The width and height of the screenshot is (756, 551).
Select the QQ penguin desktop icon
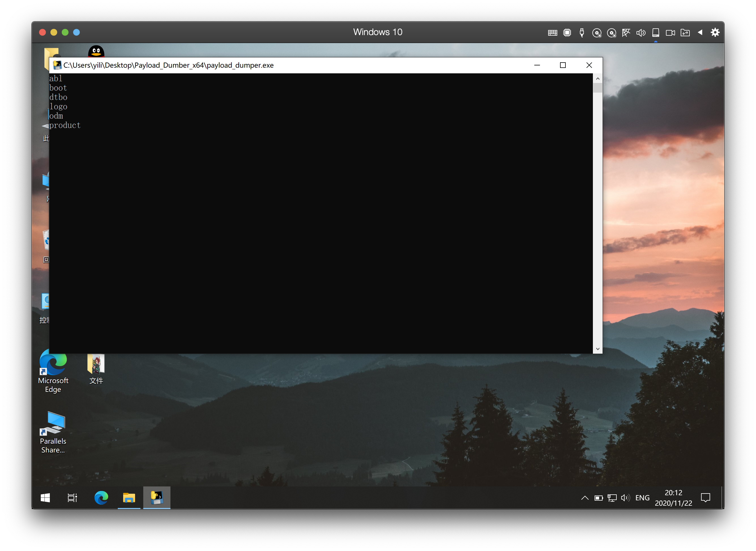point(96,51)
